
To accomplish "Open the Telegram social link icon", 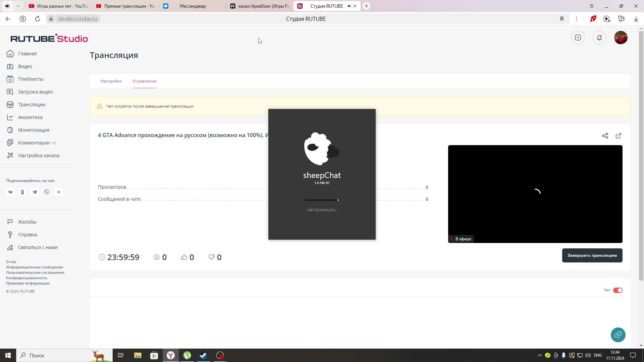I will click(x=35, y=192).
